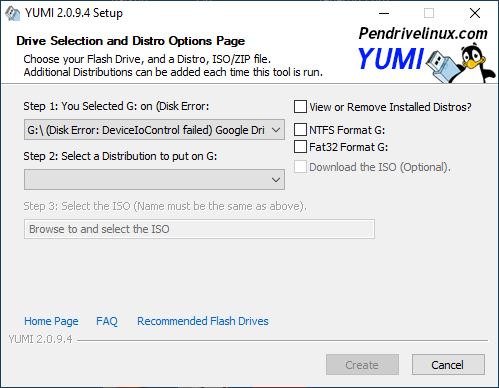Viewport: 499px width, 388px height.
Task: Click the blue YUMI logo text
Action: (391, 59)
